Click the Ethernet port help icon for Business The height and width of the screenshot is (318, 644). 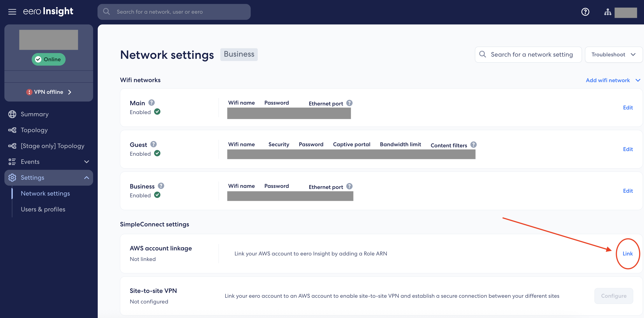(x=349, y=186)
